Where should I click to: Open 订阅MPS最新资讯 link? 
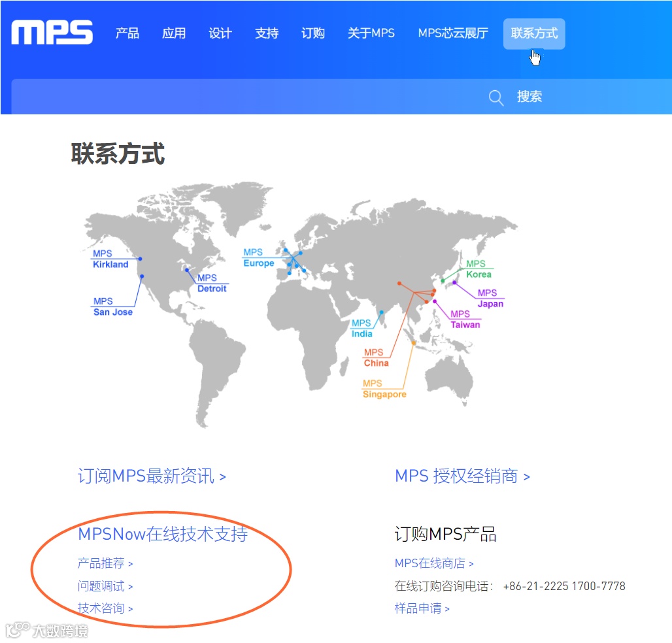(x=152, y=476)
